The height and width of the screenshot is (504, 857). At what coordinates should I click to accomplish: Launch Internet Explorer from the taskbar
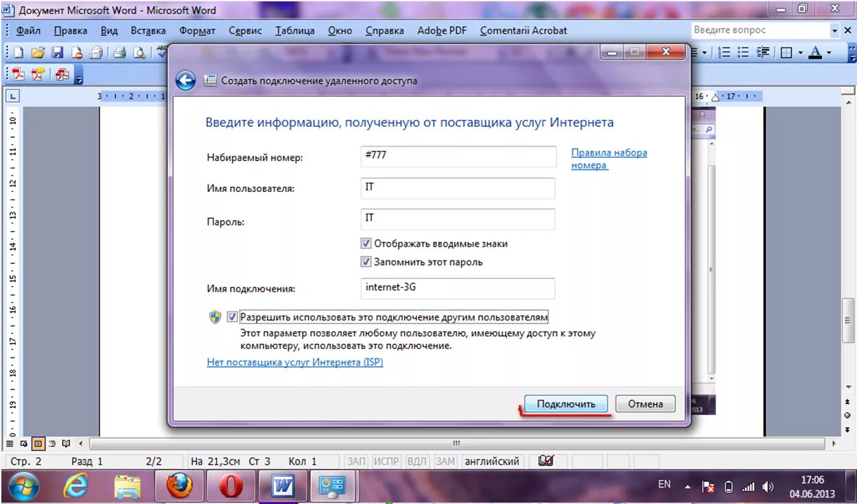tap(75, 487)
